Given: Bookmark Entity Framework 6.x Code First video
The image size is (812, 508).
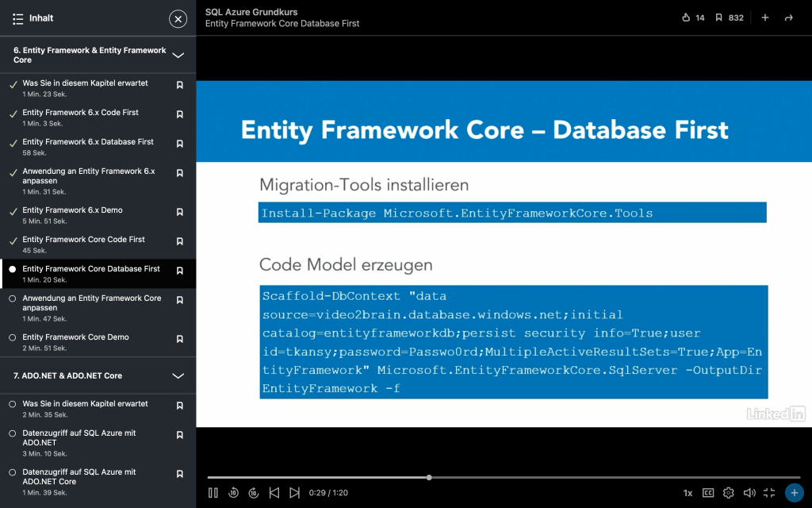Looking at the screenshot, I should (x=180, y=115).
